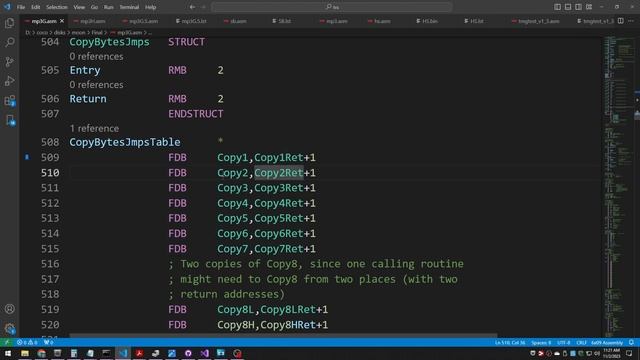
Task: Open the purple Visual Studio taskbar icon
Action: click(x=204, y=353)
